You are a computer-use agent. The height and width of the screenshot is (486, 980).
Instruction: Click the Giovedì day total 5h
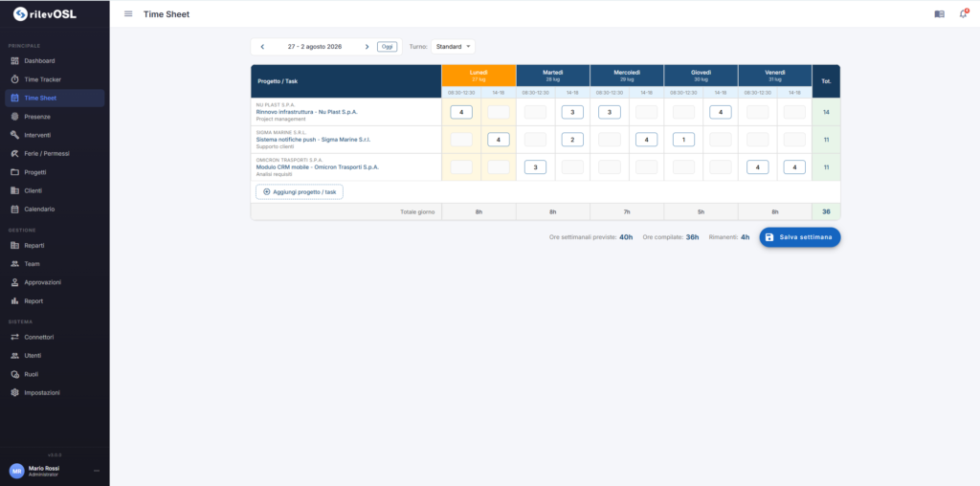point(701,211)
